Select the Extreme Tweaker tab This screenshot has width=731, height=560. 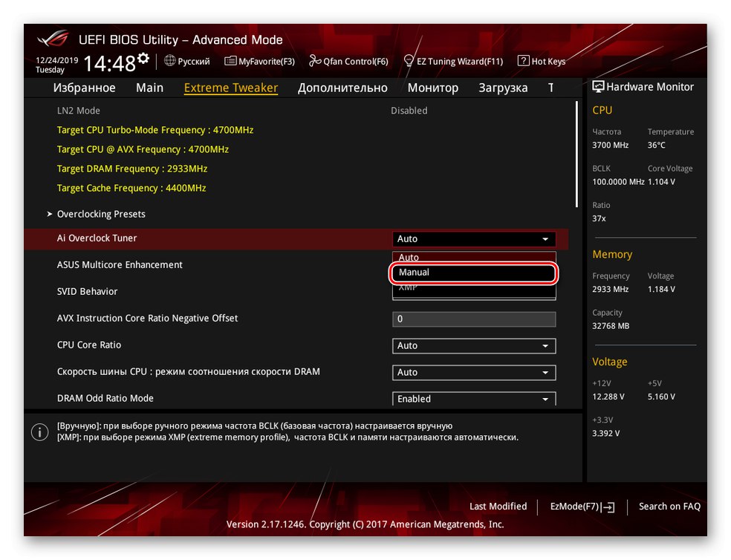[x=231, y=88]
